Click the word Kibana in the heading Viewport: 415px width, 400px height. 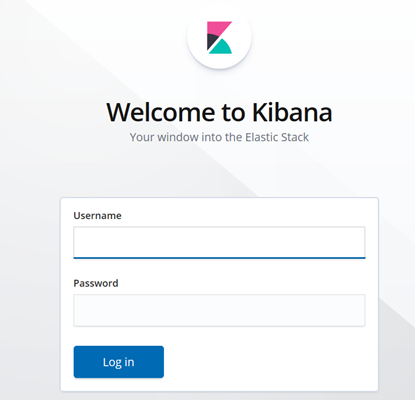(292, 112)
